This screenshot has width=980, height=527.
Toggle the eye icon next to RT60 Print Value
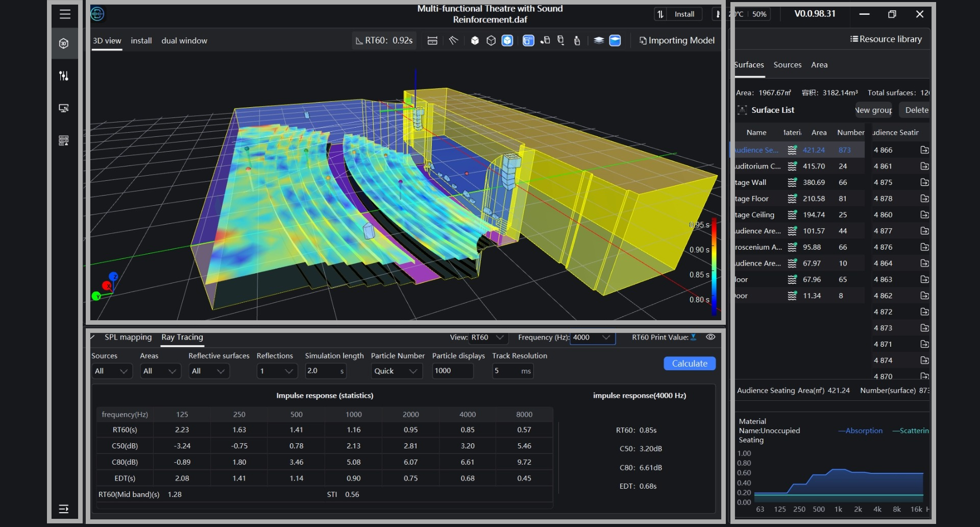710,337
